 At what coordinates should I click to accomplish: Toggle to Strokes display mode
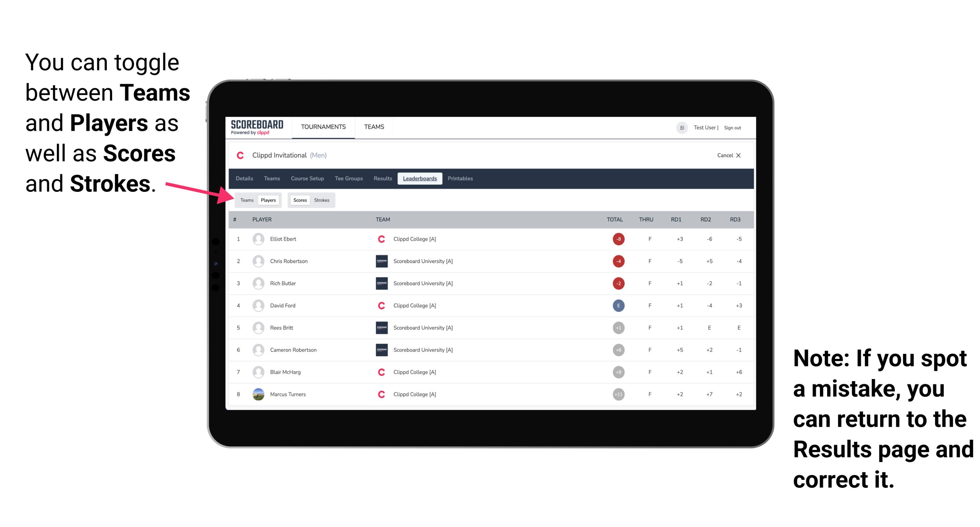tap(321, 200)
